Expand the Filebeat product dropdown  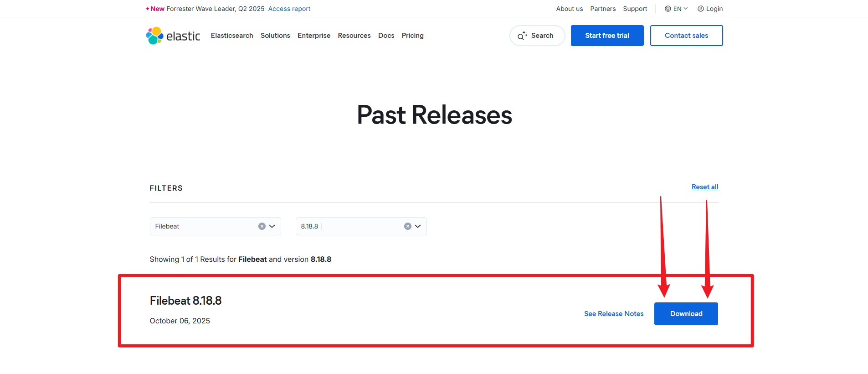[272, 226]
